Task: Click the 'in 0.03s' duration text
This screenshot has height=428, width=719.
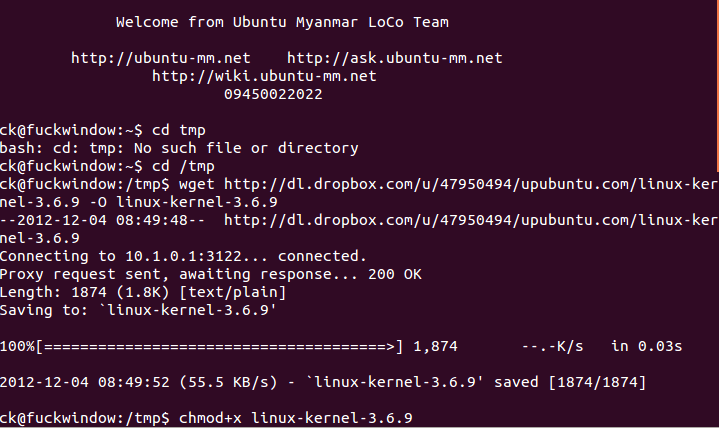Action: point(647,346)
